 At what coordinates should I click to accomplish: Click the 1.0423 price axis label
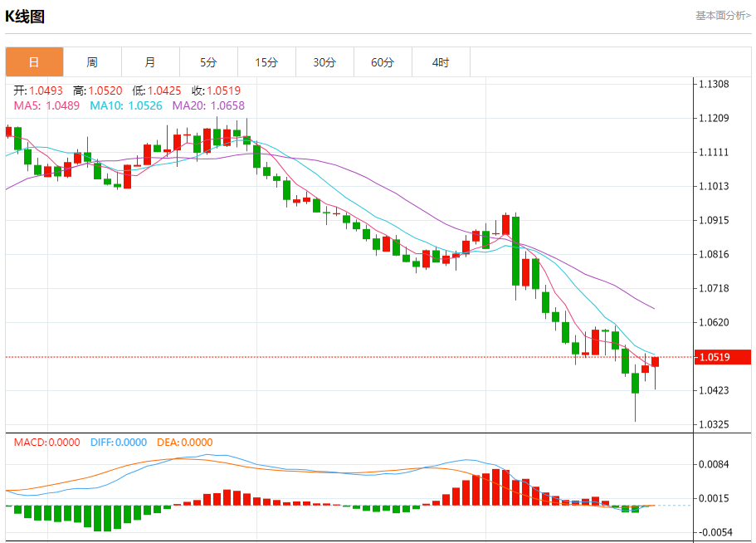(714, 390)
